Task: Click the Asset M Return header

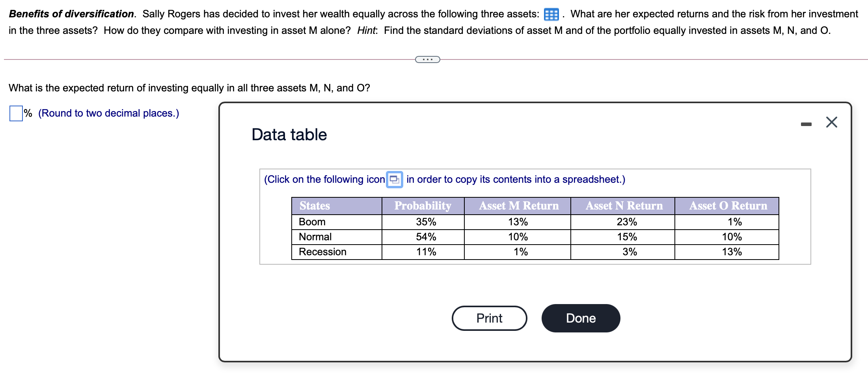Action: coord(518,206)
